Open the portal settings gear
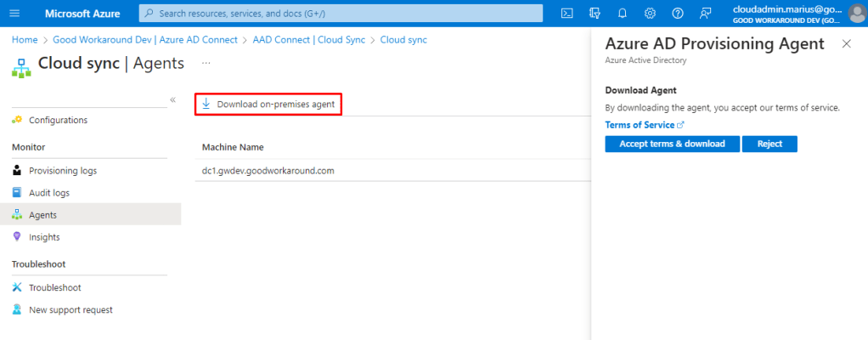Screen dimensions: 868x340 coord(650,14)
